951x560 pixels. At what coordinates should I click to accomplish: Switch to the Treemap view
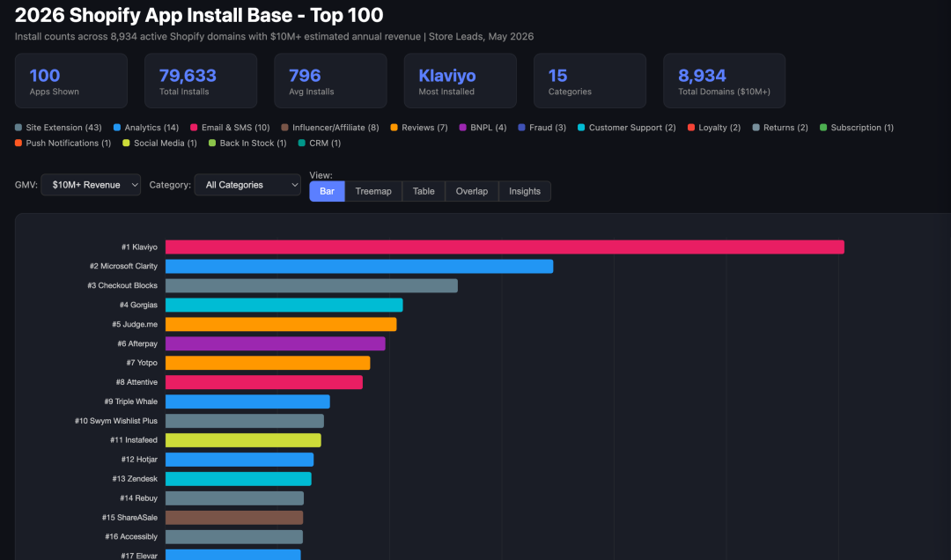tap(373, 191)
